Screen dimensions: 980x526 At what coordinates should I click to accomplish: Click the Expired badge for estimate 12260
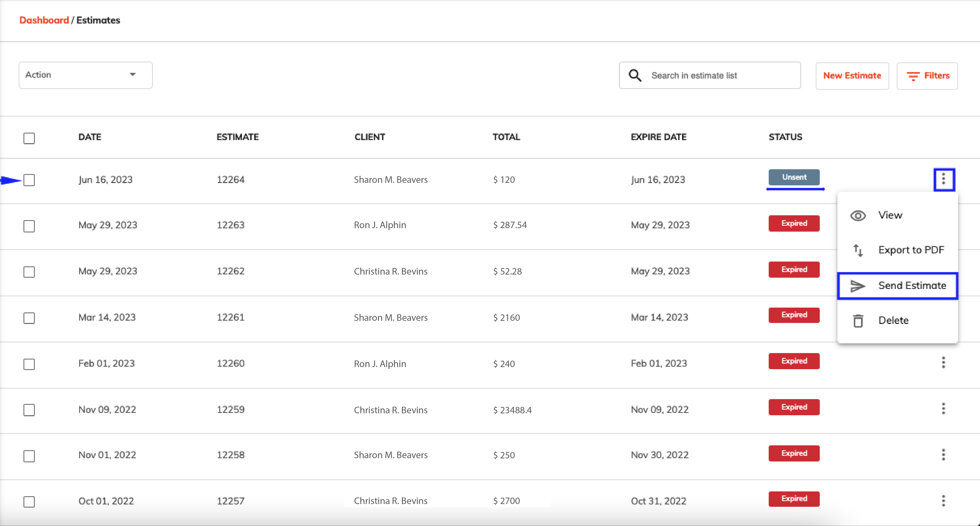click(794, 361)
